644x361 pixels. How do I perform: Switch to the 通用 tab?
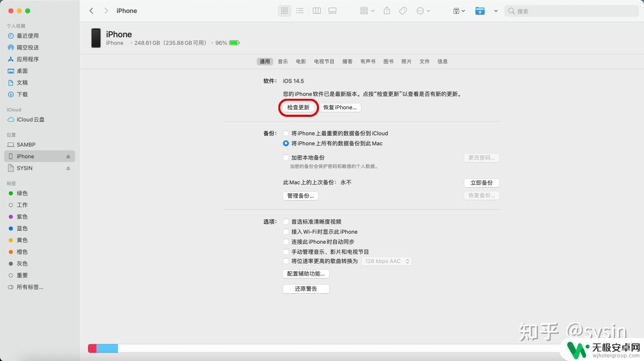tap(265, 61)
